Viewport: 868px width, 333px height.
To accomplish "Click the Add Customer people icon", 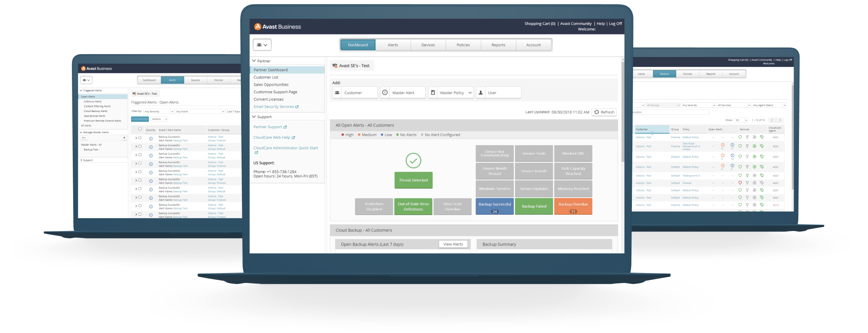I will [338, 93].
